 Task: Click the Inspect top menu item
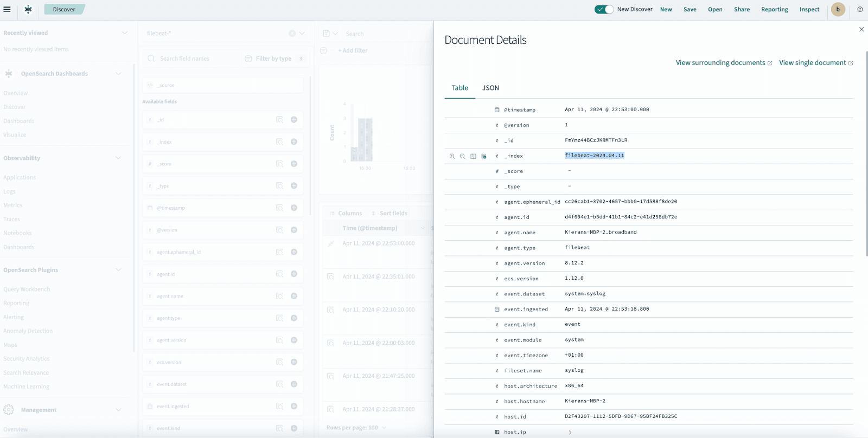click(x=809, y=9)
